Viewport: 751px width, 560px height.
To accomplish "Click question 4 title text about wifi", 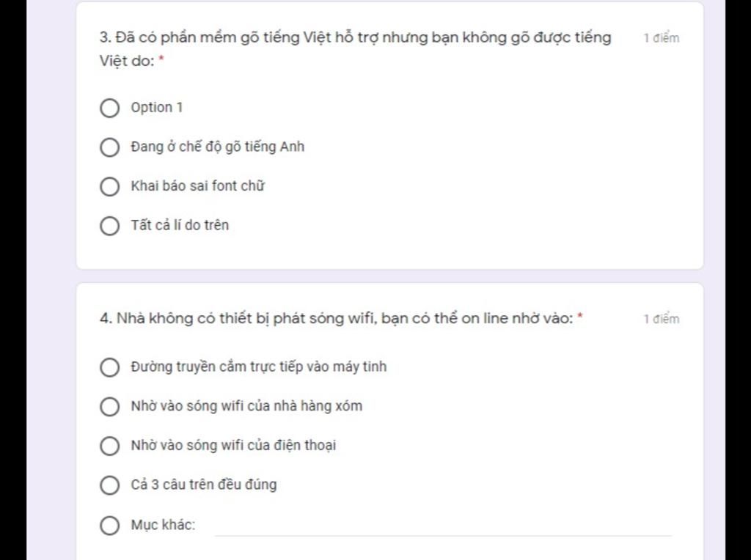I will [x=337, y=319].
